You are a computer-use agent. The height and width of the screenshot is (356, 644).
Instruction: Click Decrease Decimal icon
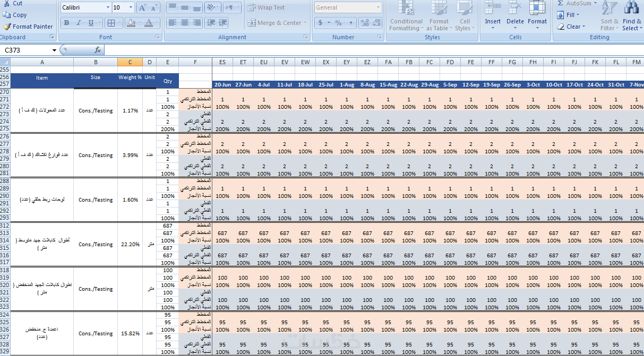pyautogui.click(x=376, y=23)
